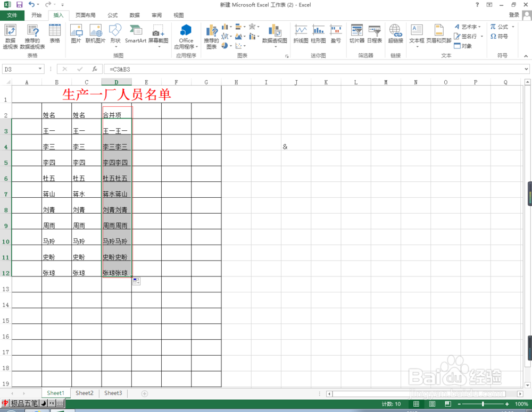
Task: Insert Header and Footer (页眉和页脚)
Action: click(x=439, y=34)
